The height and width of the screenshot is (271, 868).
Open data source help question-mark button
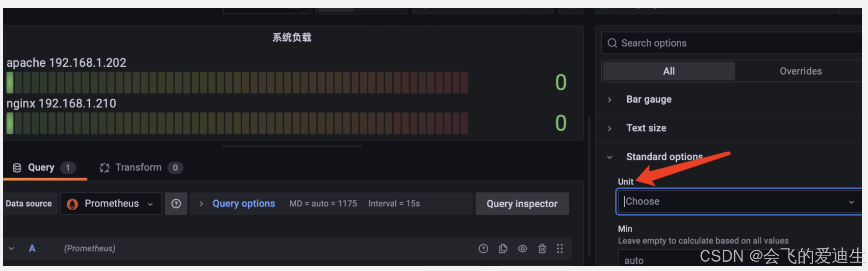[x=176, y=204]
